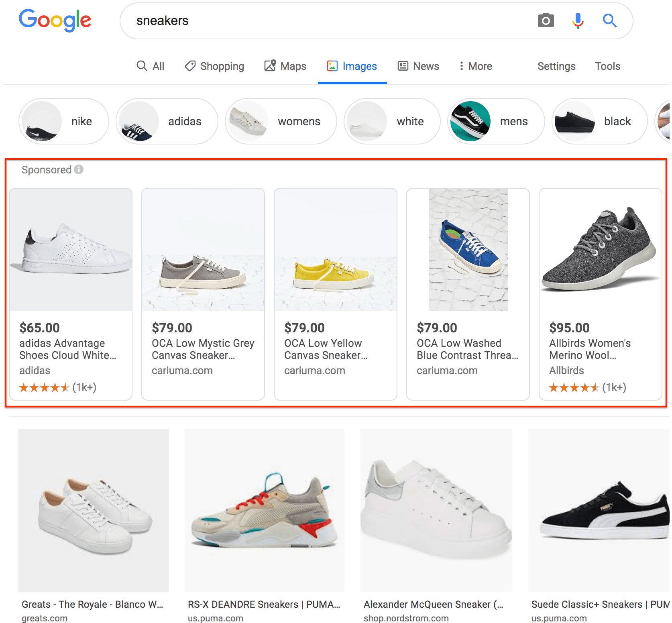Click the camera search-by-image icon
This screenshot has width=672, height=623.
pos(546,20)
